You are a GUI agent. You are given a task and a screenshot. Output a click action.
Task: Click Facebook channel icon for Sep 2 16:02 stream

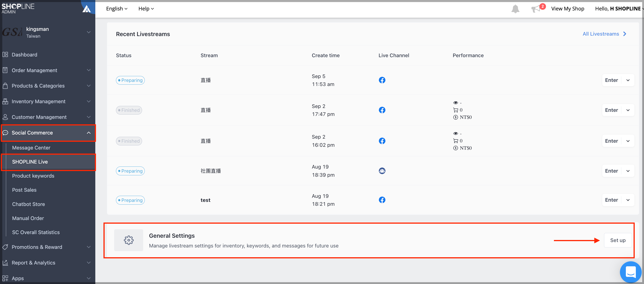coord(382,141)
